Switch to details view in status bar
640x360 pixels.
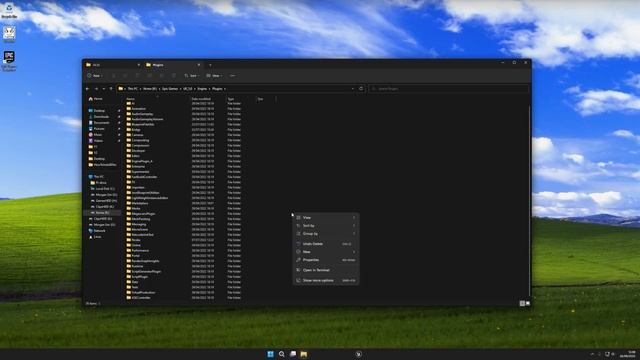[x=522, y=304]
